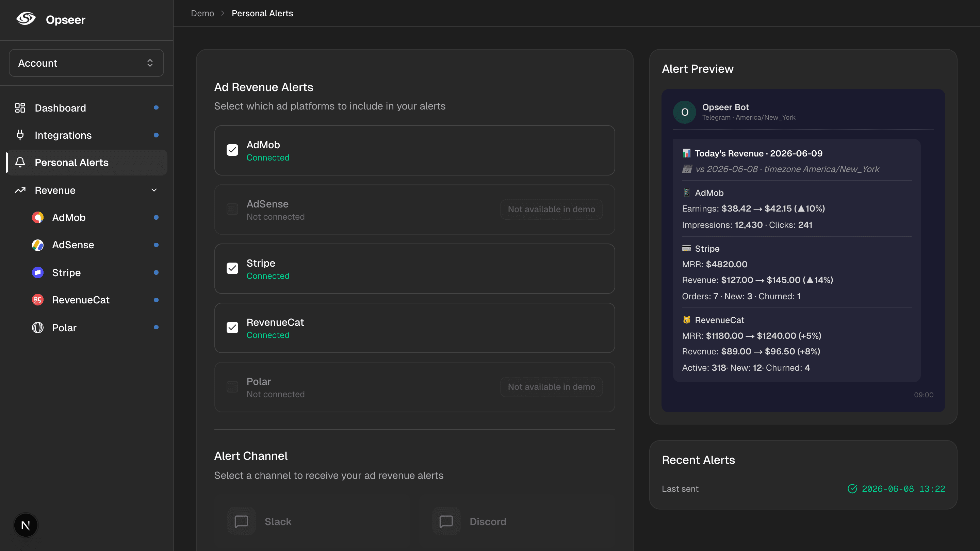Uncheck the RevenueCat alert checkbox
Screen dimensions: 980x551
pyautogui.click(x=232, y=328)
